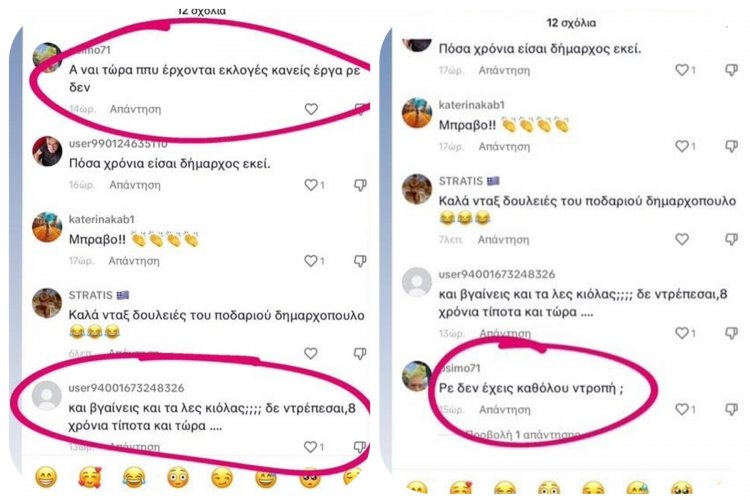Reply to the right-panel STRATIS comment
The height and width of the screenshot is (500, 750).
pos(504,239)
